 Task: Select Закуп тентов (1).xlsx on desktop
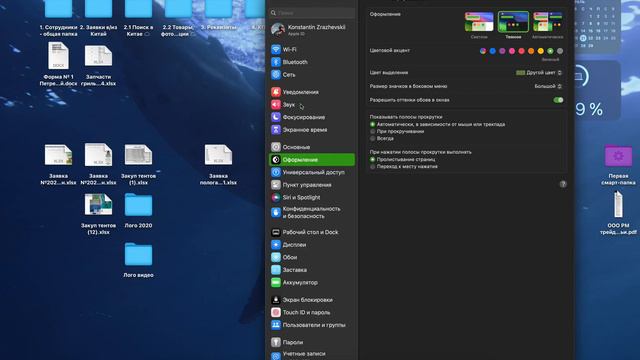pyautogui.click(x=138, y=164)
